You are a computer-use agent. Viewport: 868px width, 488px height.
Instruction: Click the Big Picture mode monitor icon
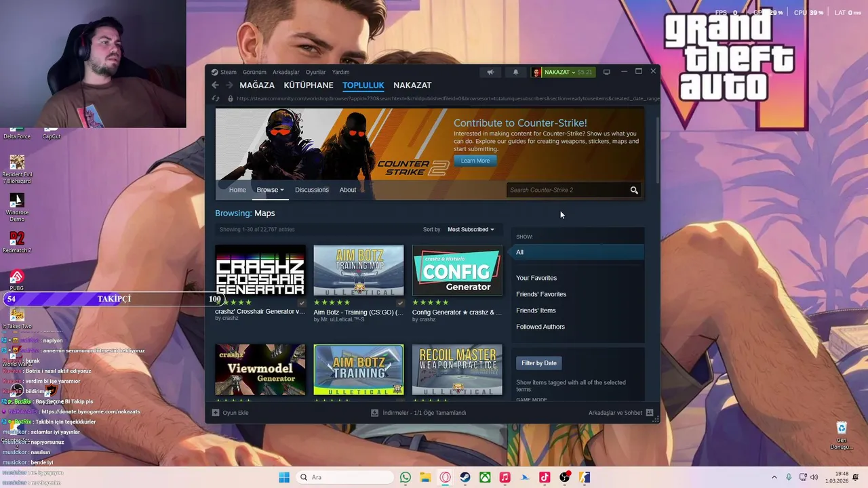tap(606, 72)
